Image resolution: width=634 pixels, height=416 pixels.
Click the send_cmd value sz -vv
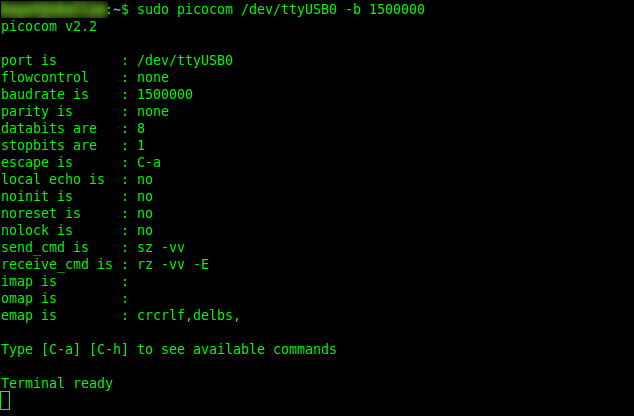(x=161, y=247)
